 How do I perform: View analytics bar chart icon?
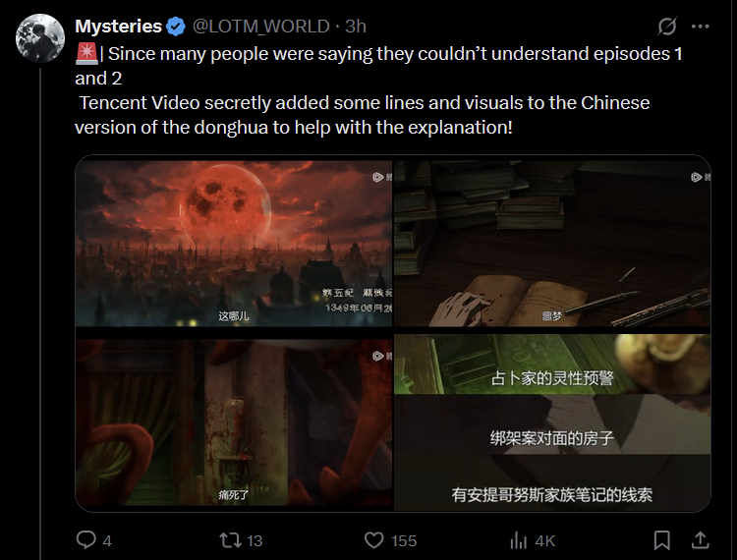[519, 540]
